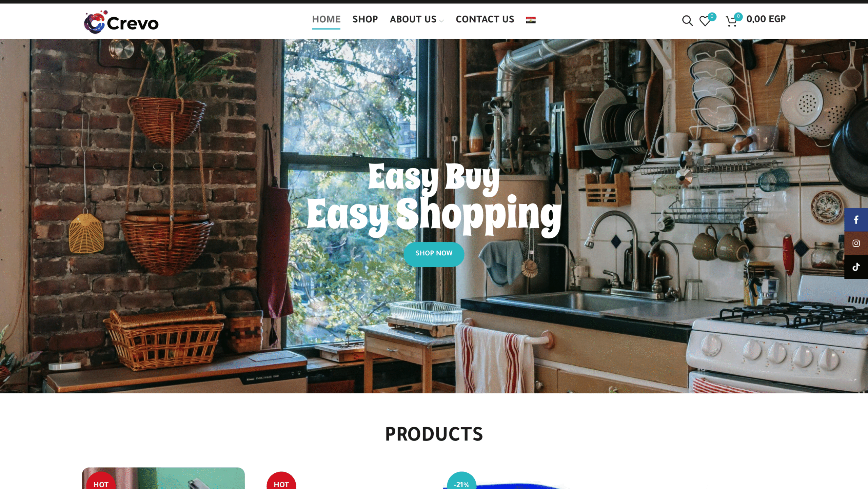Open the About Us menu item
Image resolution: width=868 pixels, height=489 pixels.
pyautogui.click(x=413, y=19)
